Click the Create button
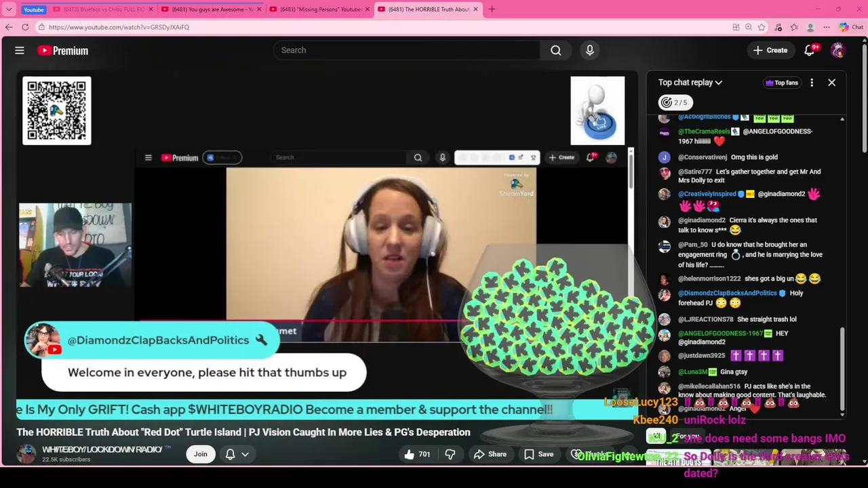 pyautogui.click(x=770, y=50)
